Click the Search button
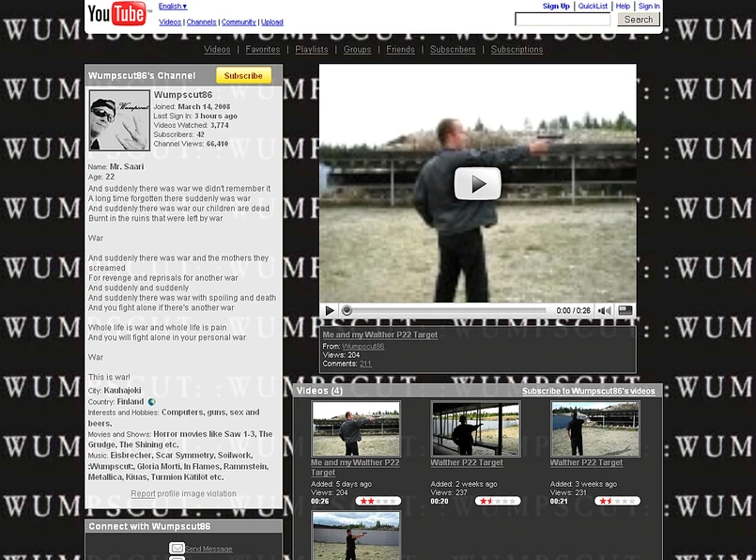 (x=638, y=20)
